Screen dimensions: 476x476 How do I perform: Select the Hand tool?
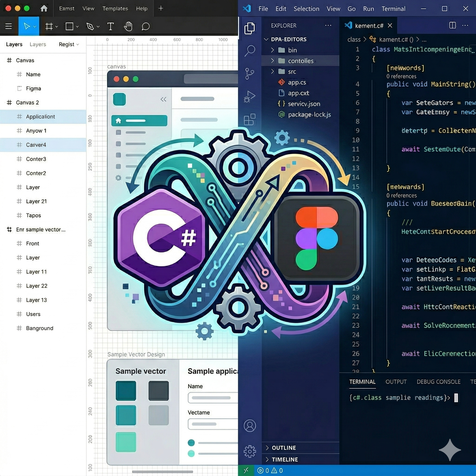(x=128, y=26)
